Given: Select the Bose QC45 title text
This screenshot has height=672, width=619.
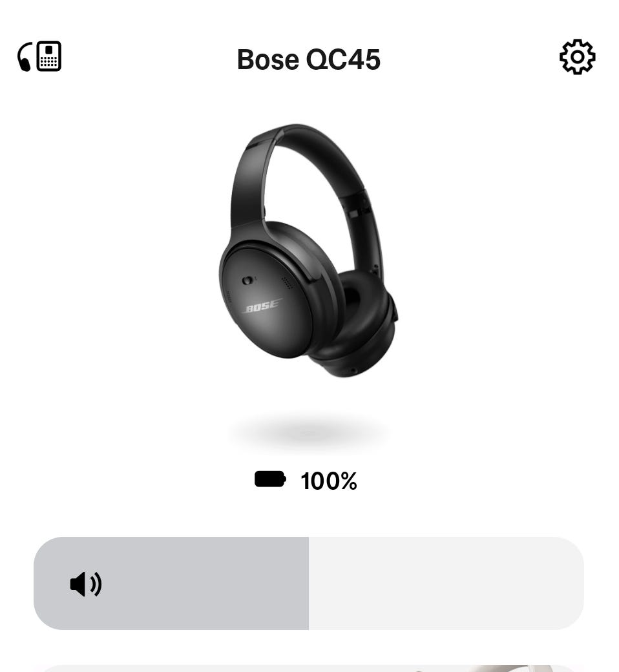Looking at the screenshot, I should 309,59.
